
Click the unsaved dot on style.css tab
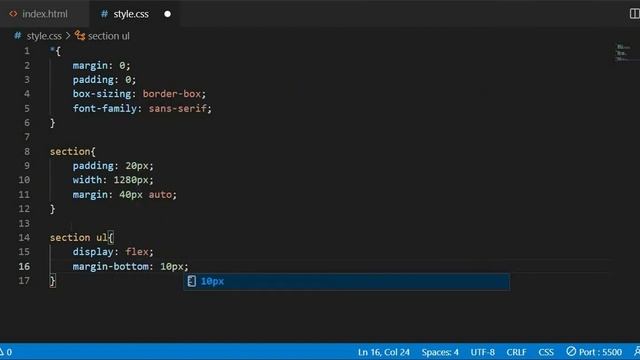[167, 14]
